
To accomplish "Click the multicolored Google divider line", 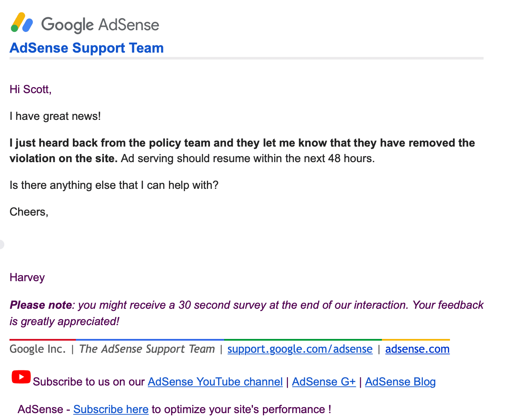I will pyautogui.click(x=229, y=340).
